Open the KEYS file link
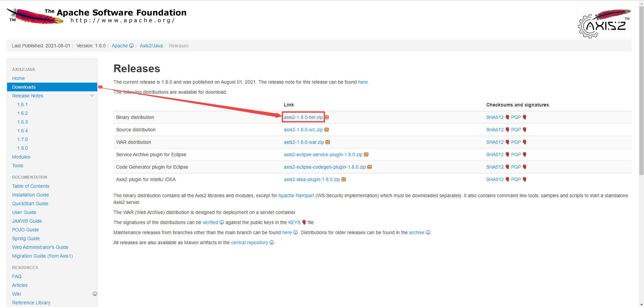 pos(294,222)
